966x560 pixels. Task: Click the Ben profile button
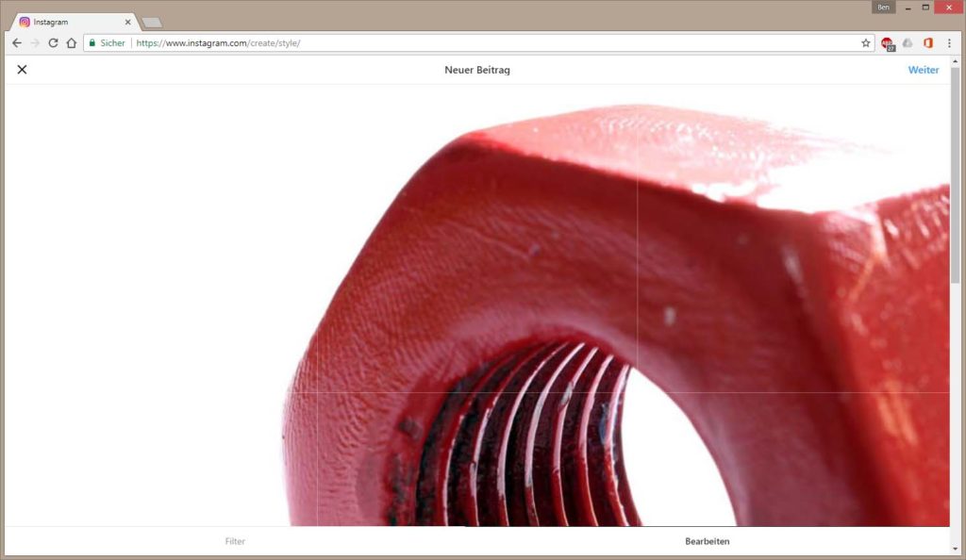tap(883, 8)
